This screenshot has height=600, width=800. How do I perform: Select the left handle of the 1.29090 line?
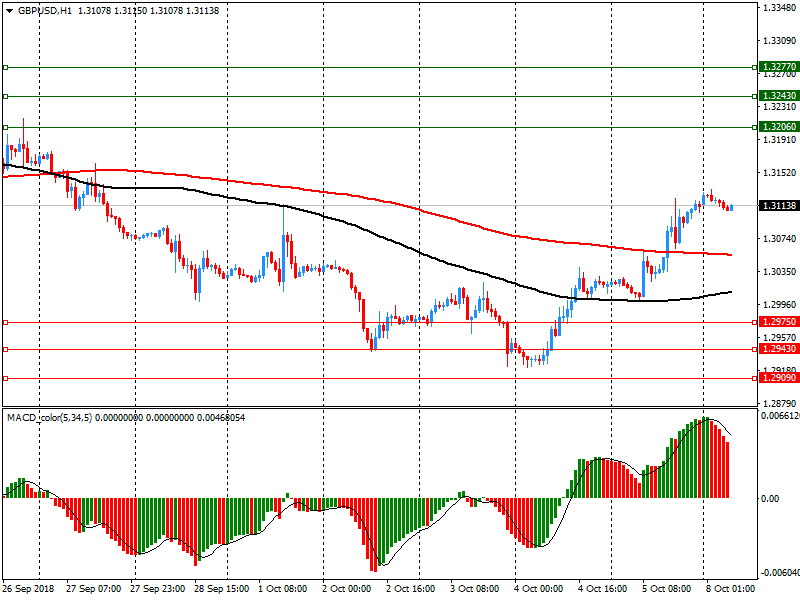tap(5, 379)
